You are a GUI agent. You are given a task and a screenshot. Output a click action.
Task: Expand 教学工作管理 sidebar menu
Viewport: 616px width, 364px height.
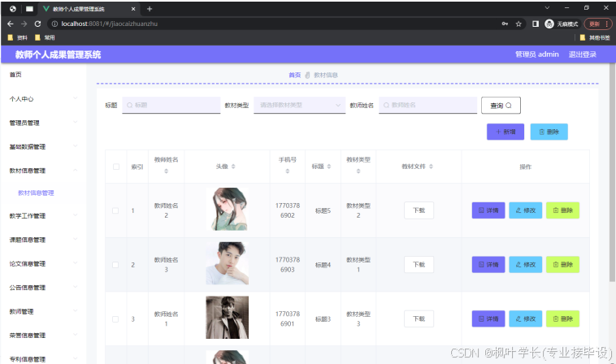point(43,216)
